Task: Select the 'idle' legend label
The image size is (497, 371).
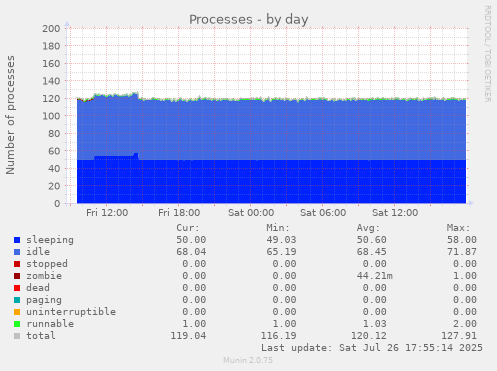Action: pos(38,252)
